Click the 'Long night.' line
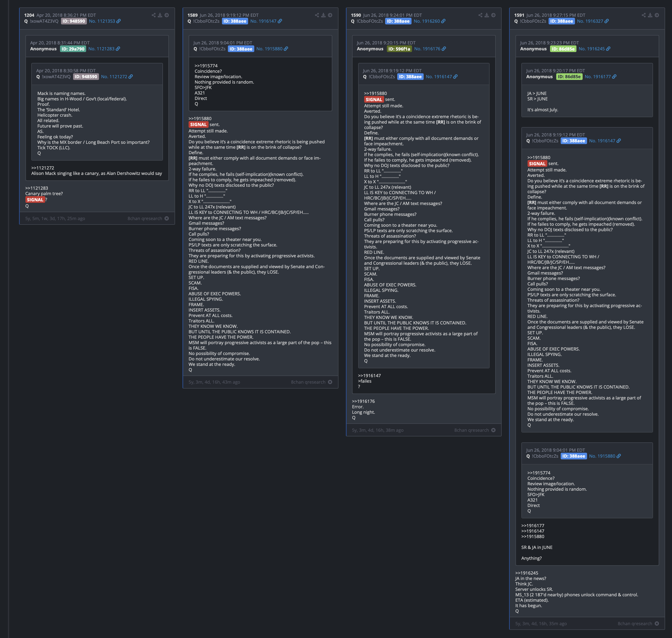This screenshot has width=672, height=638. coord(363,412)
